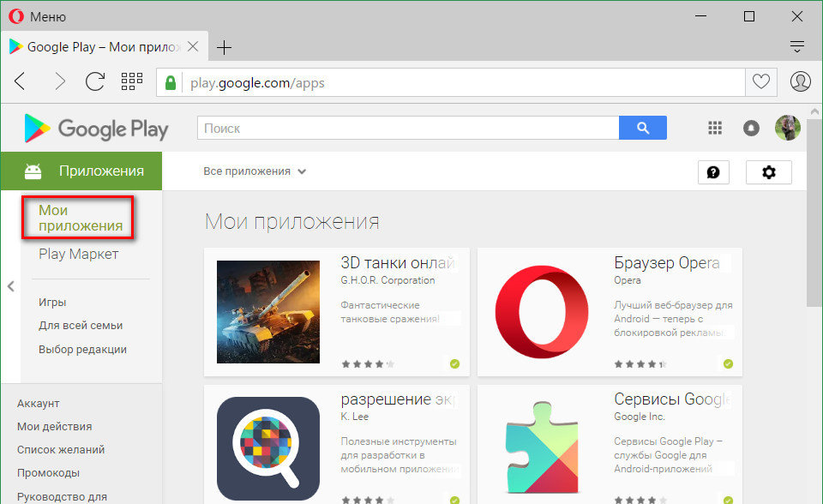This screenshot has width=823, height=504.
Task: Go forward to next page
Action: pyautogui.click(x=60, y=81)
